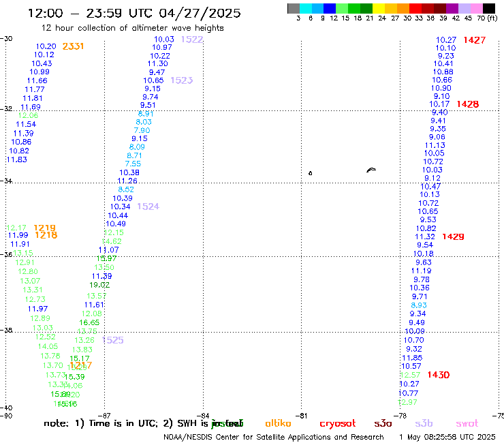
Task: Click the longitude axis label -81
Action: [302, 416]
